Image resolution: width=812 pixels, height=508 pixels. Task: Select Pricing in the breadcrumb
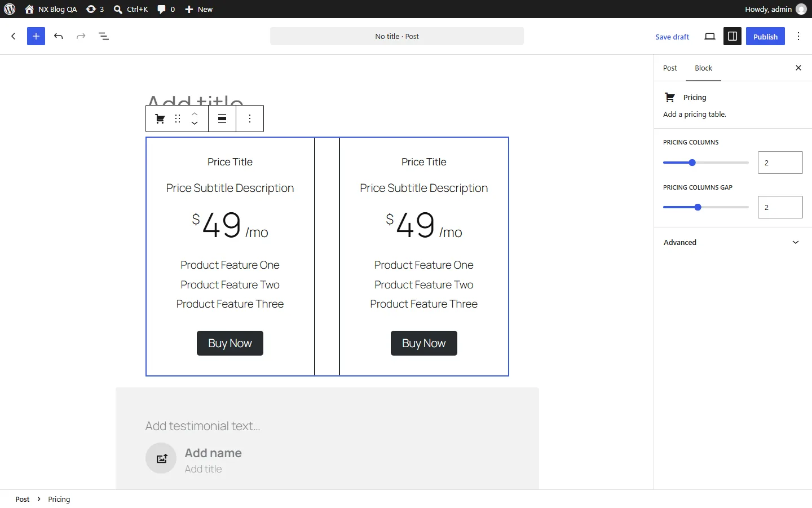point(59,499)
